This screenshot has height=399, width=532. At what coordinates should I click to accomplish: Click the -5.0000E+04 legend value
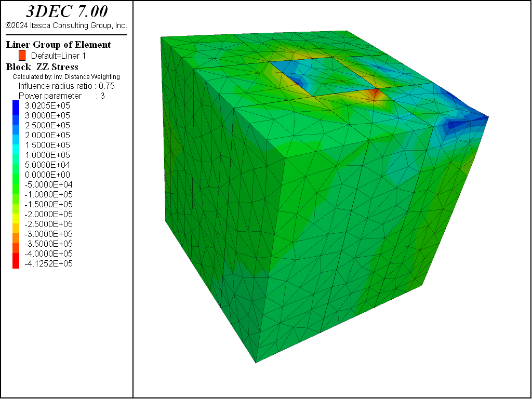point(48,184)
